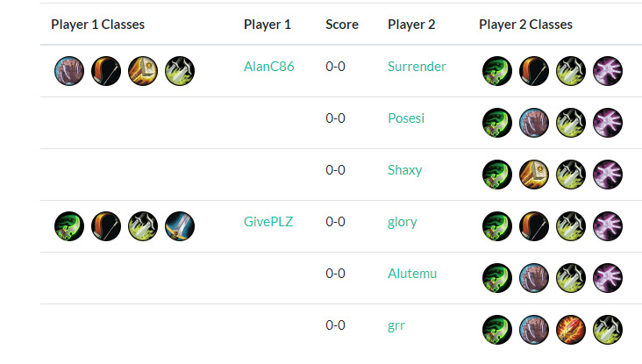Select Shaxy's Paladin class icon

[534, 175]
